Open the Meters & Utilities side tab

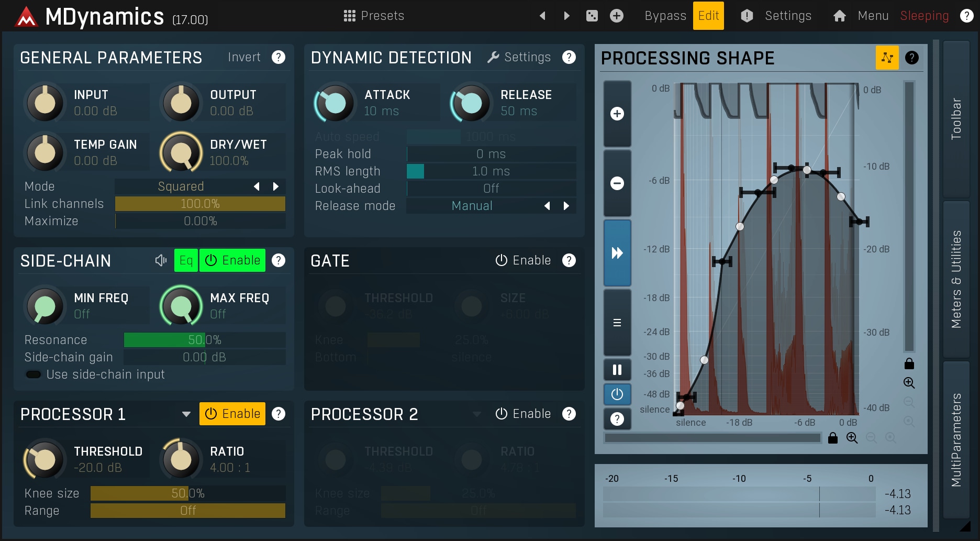pyautogui.click(x=956, y=279)
